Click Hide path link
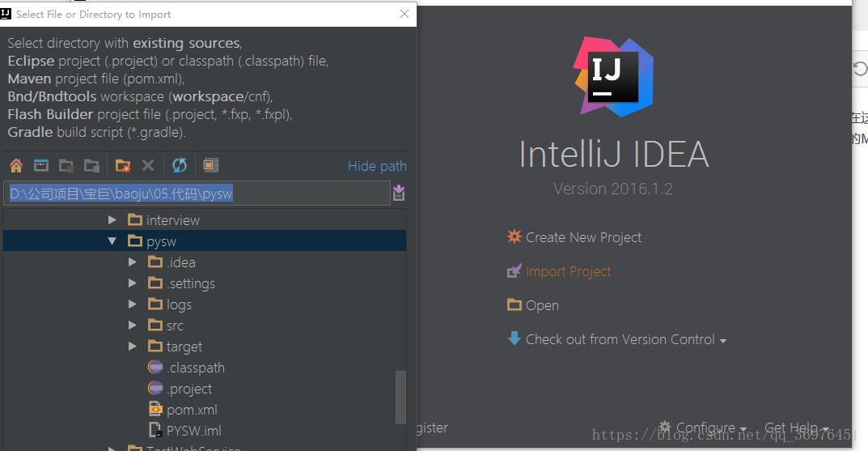Viewport: 868px width, 451px height. click(377, 166)
